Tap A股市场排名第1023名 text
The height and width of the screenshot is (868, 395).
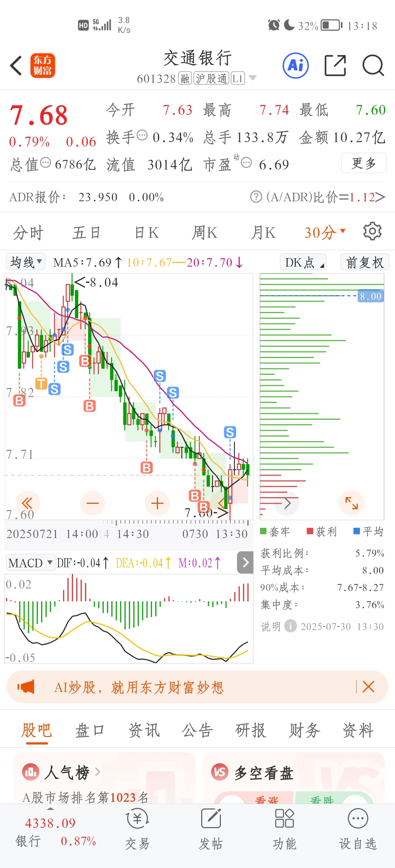coord(86,797)
